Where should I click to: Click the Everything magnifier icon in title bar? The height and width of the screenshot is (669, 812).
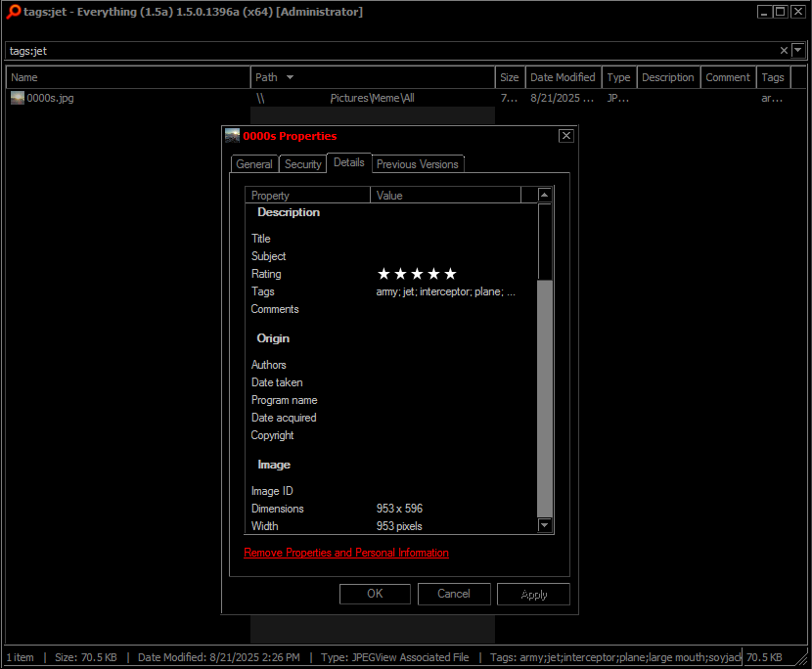tap(13, 12)
